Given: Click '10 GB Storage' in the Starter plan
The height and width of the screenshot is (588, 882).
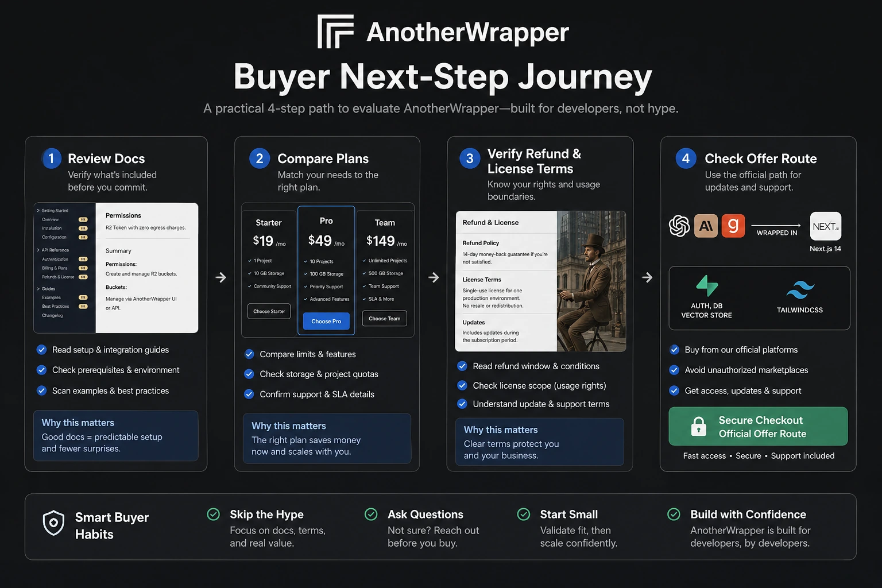Looking at the screenshot, I should pyautogui.click(x=269, y=273).
